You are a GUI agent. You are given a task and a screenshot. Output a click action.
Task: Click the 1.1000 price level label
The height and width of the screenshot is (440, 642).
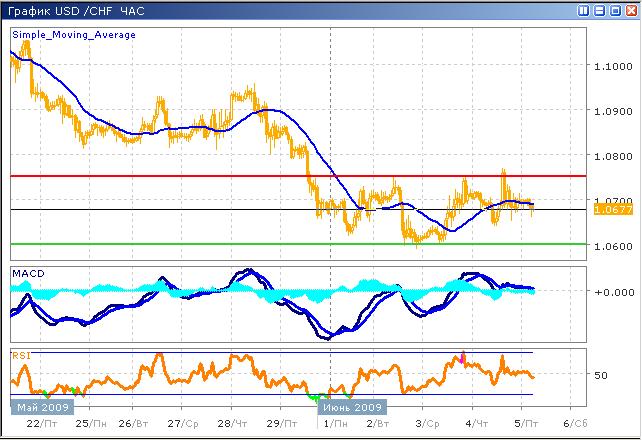[610, 66]
